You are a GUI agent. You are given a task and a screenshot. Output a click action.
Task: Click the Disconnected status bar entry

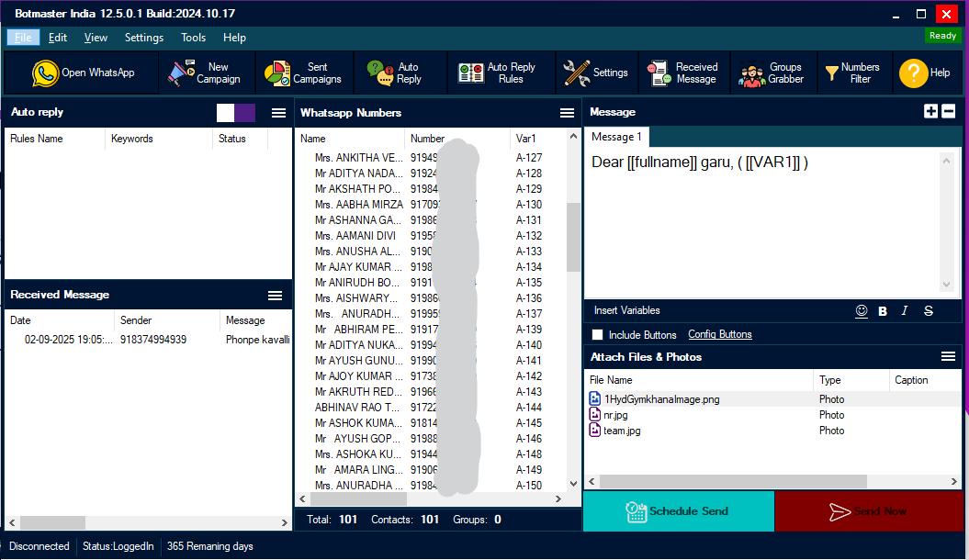(x=39, y=546)
